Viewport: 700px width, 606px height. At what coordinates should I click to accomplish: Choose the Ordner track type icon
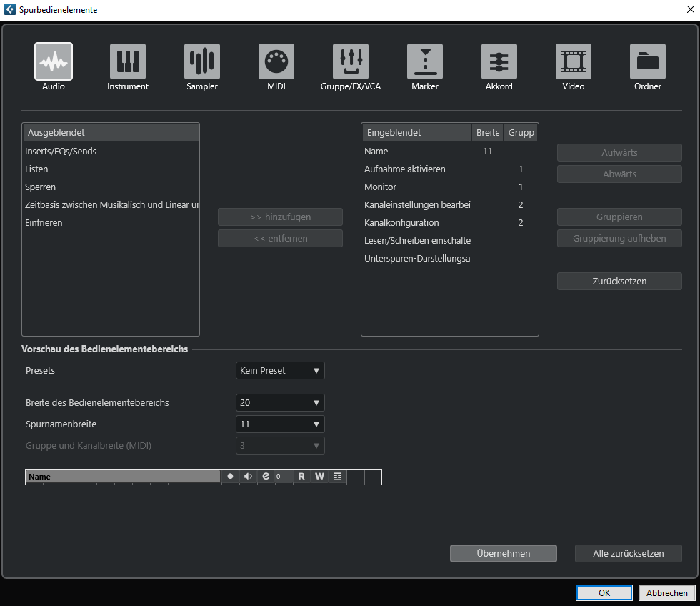click(648, 62)
